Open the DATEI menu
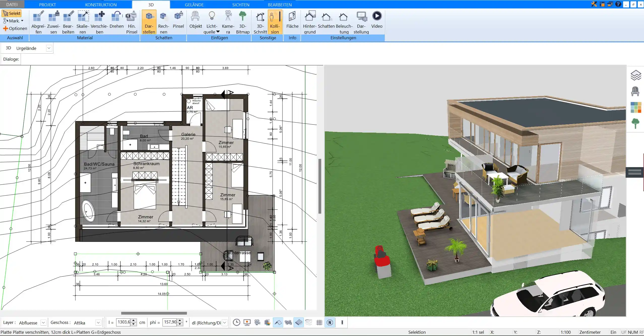Screen dimensions: 644x336 tap(12, 5)
